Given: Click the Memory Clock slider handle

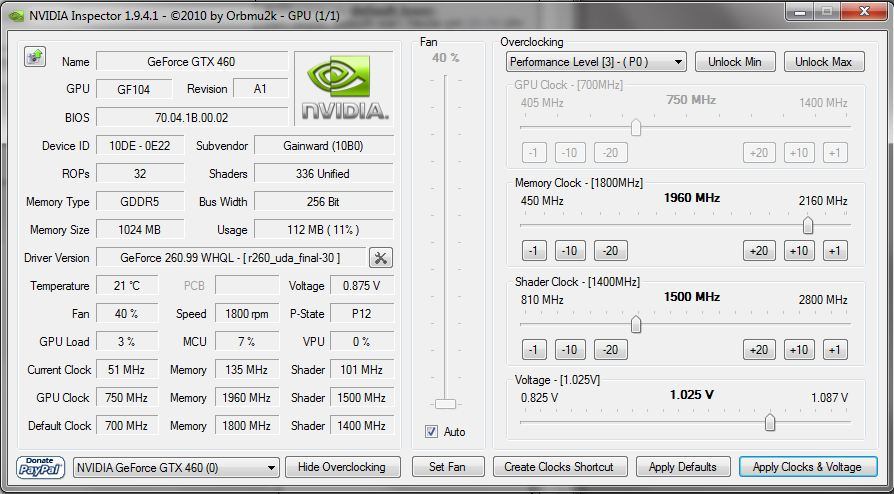Looking at the screenshot, I should click(x=807, y=225).
